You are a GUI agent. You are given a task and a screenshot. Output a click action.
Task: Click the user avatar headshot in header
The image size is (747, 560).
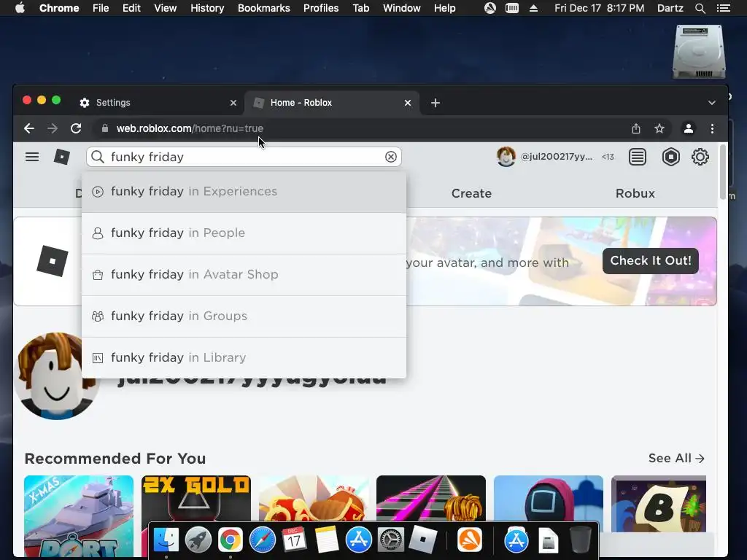coord(506,157)
